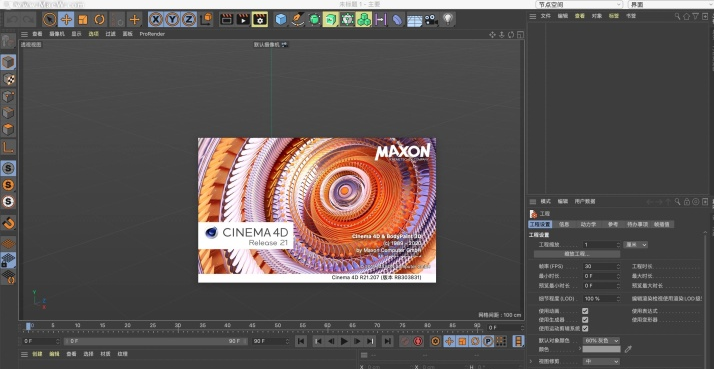Switch to texture mode checkered cube
The width and height of the screenshot is (714, 369).
(x=8, y=79)
